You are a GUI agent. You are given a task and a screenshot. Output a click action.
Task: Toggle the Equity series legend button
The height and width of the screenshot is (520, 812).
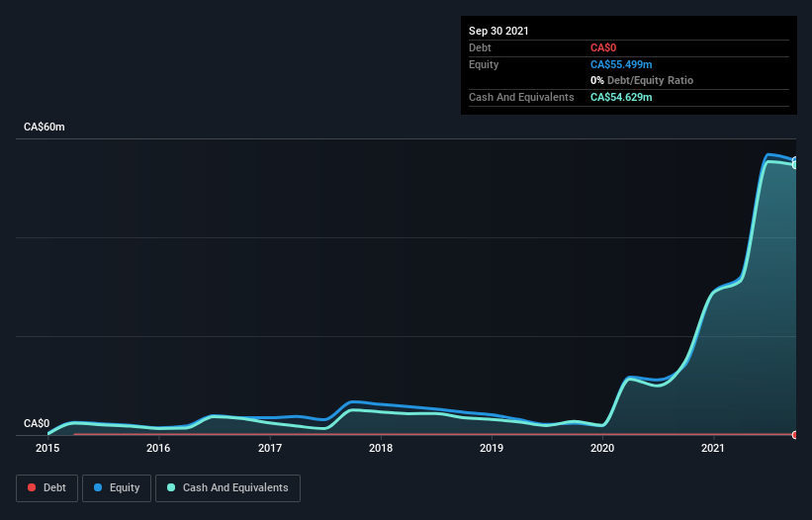click(117, 488)
